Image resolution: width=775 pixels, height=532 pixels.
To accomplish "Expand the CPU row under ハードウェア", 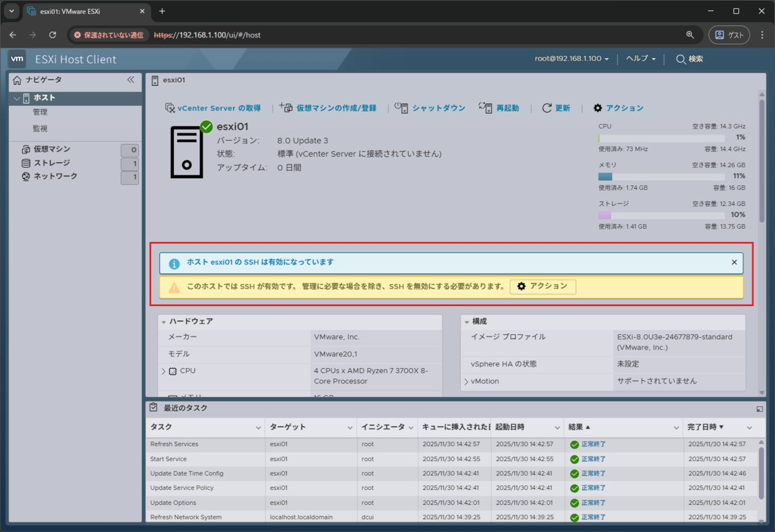I will 163,371.
